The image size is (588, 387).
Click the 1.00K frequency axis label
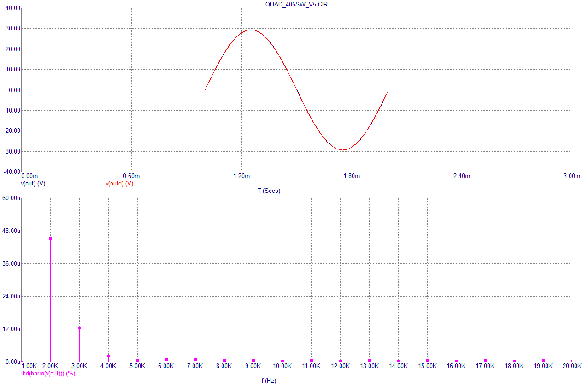[x=29, y=366]
